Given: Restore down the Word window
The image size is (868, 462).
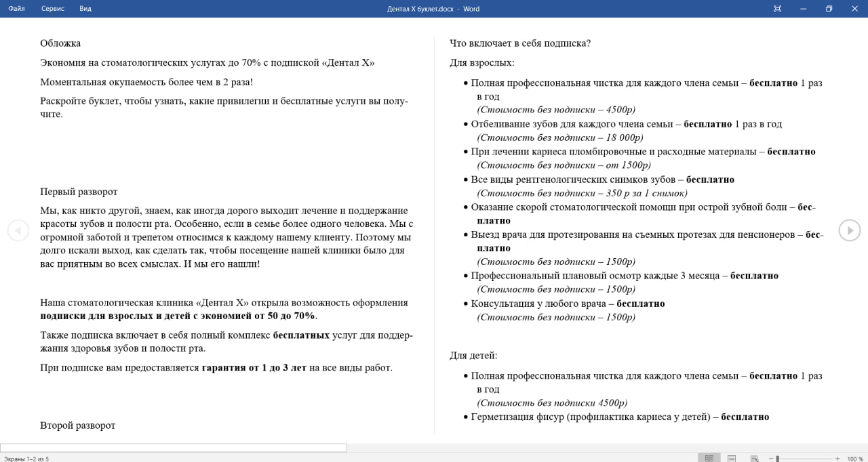Looking at the screenshot, I should point(829,9).
